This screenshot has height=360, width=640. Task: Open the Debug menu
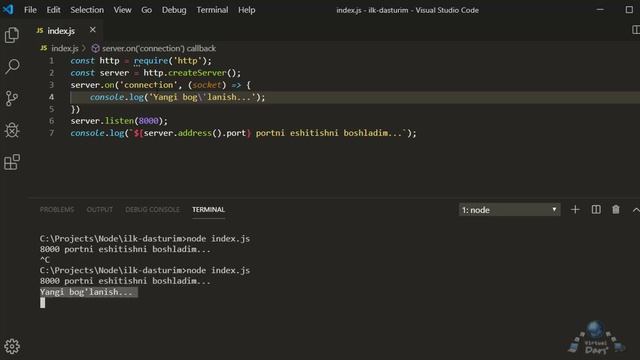tap(174, 10)
